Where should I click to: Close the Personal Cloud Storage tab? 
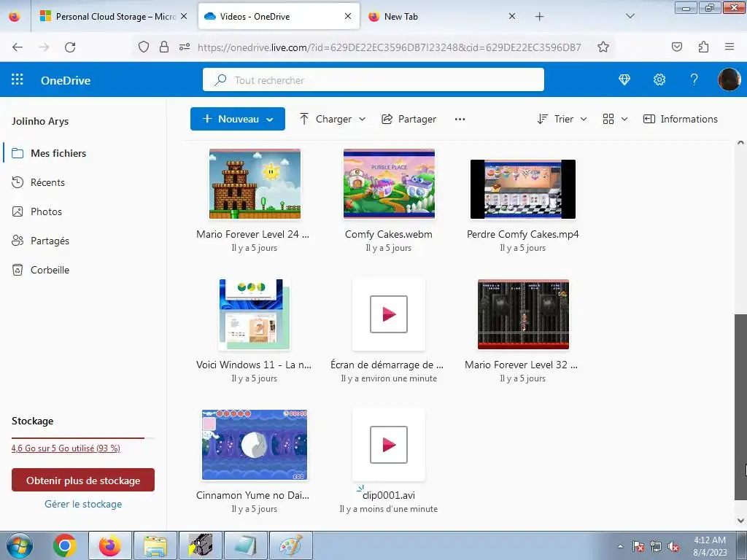[x=184, y=16]
